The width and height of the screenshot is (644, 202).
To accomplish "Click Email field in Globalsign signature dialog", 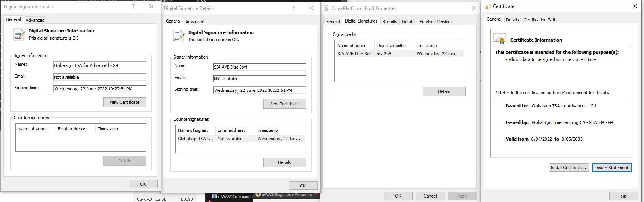I will coord(100,77).
